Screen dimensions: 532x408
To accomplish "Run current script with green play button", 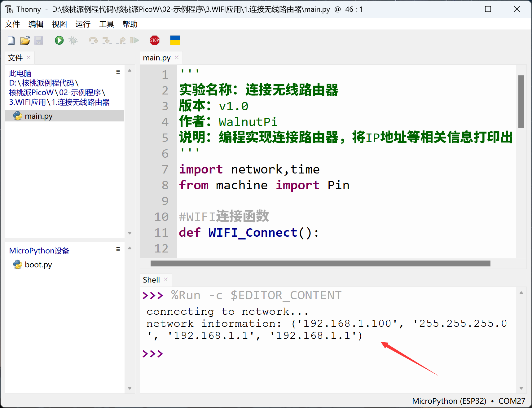I will click(x=59, y=41).
